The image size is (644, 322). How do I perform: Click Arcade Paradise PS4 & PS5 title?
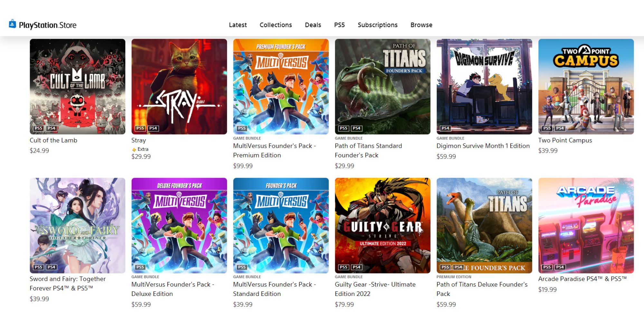[x=582, y=279]
